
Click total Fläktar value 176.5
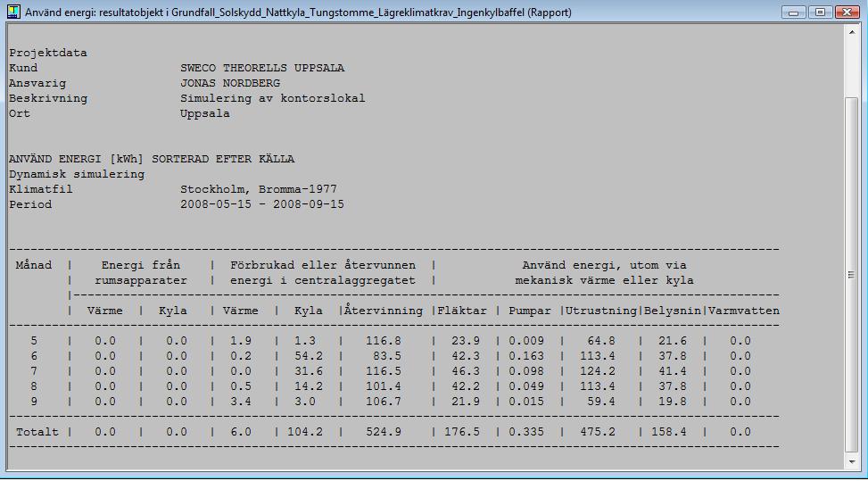(462, 432)
